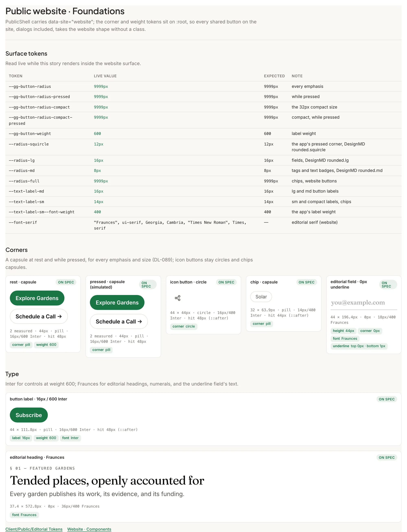Click ON SPEC badge in button label card
This screenshot has width=407, height=532.
(x=387, y=399)
